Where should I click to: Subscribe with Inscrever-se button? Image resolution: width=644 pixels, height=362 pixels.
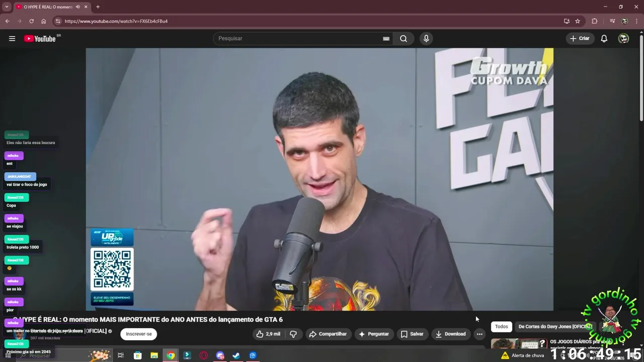coord(139,334)
